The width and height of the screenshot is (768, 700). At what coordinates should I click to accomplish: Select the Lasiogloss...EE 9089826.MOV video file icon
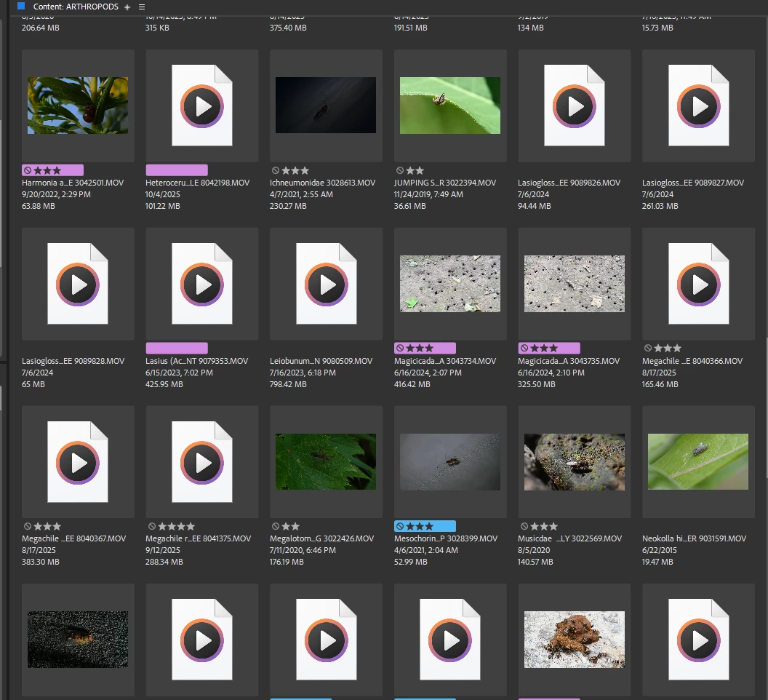click(574, 106)
